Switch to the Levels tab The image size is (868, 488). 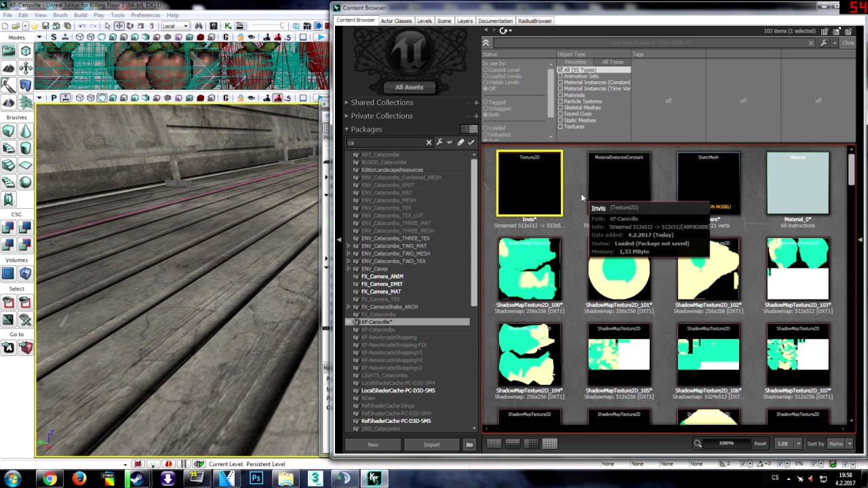click(x=425, y=21)
